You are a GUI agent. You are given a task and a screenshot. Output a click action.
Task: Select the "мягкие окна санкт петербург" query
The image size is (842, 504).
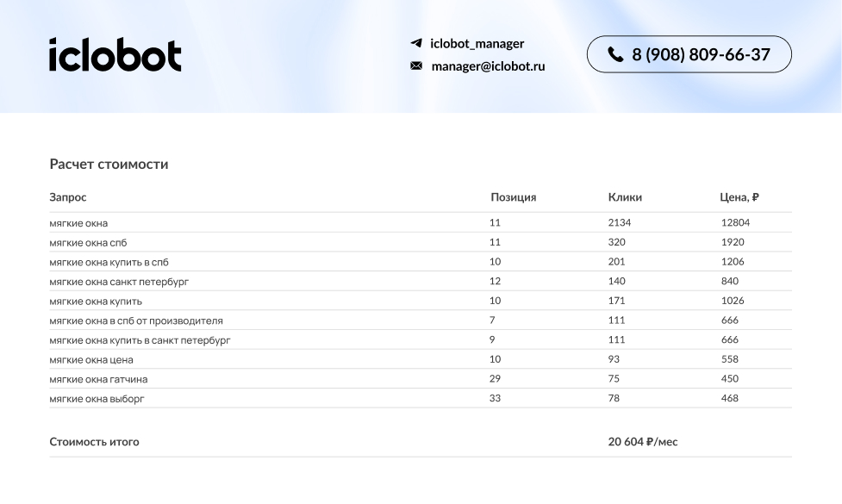[119, 282]
